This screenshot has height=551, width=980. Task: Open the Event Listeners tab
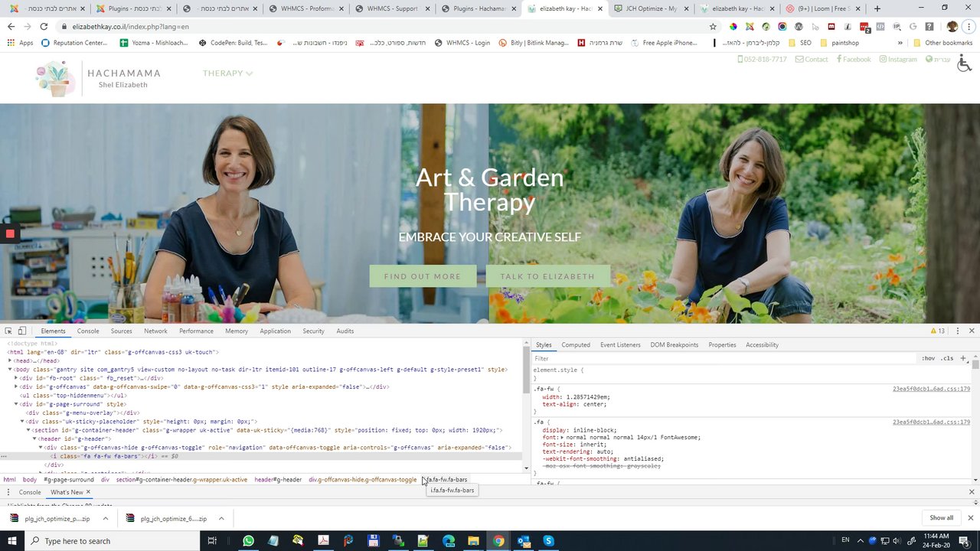(620, 344)
